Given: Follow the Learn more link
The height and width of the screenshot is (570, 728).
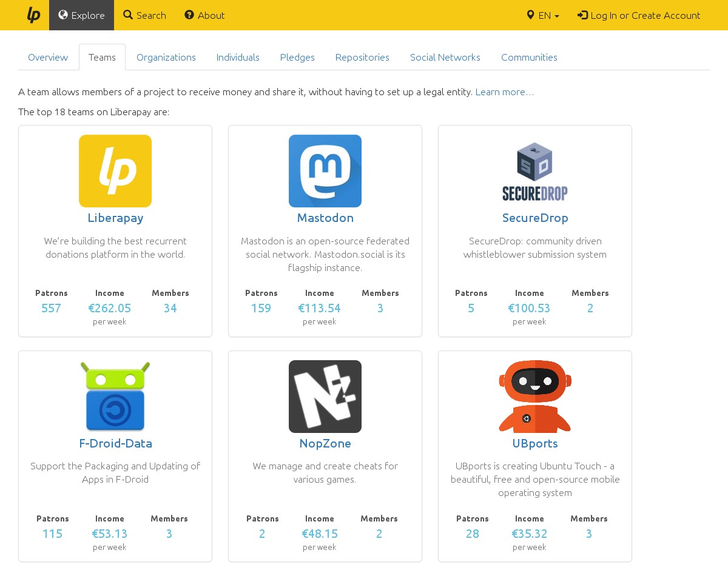Looking at the screenshot, I should (504, 92).
